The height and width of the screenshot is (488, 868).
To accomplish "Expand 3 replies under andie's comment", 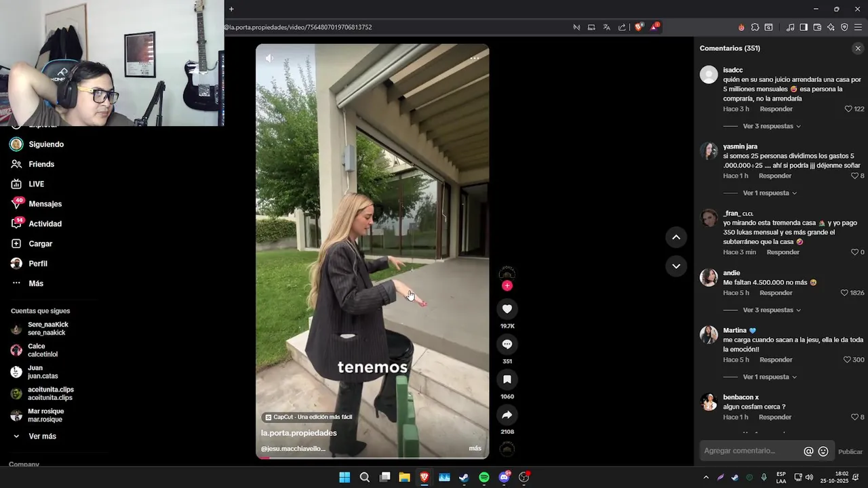I will click(772, 310).
